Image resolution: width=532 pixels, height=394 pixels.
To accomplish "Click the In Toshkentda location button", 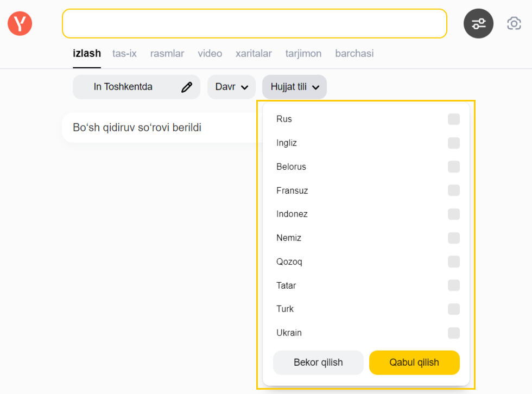I will tap(123, 87).
